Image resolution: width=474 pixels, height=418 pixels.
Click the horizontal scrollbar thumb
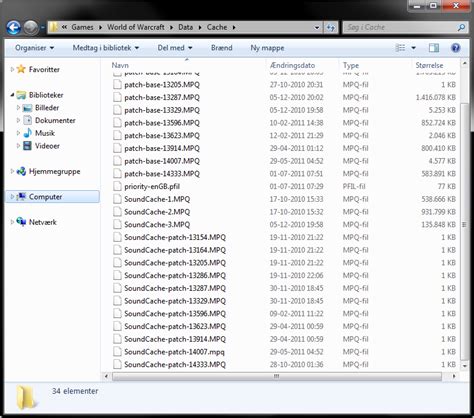(x=277, y=376)
